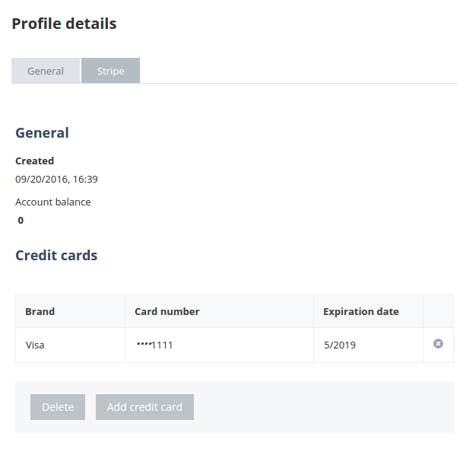476x452 pixels.
Task: Open the General tab
Action: pos(46,71)
